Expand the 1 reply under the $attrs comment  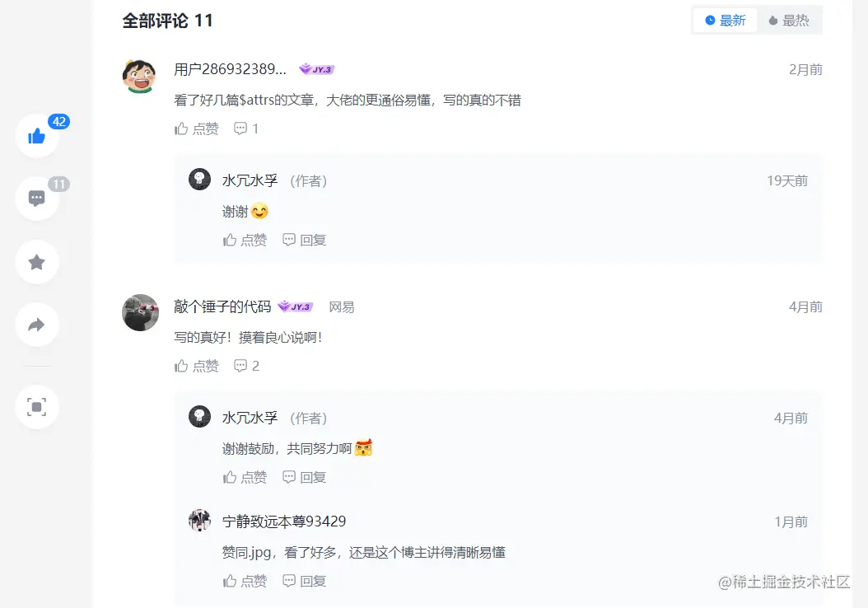(246, 129)
